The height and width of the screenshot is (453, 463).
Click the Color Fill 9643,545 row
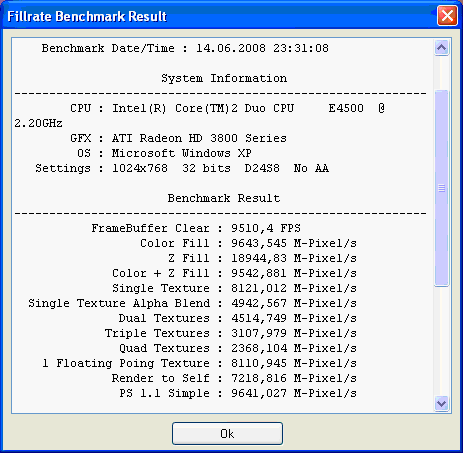(x=248, y=244)
